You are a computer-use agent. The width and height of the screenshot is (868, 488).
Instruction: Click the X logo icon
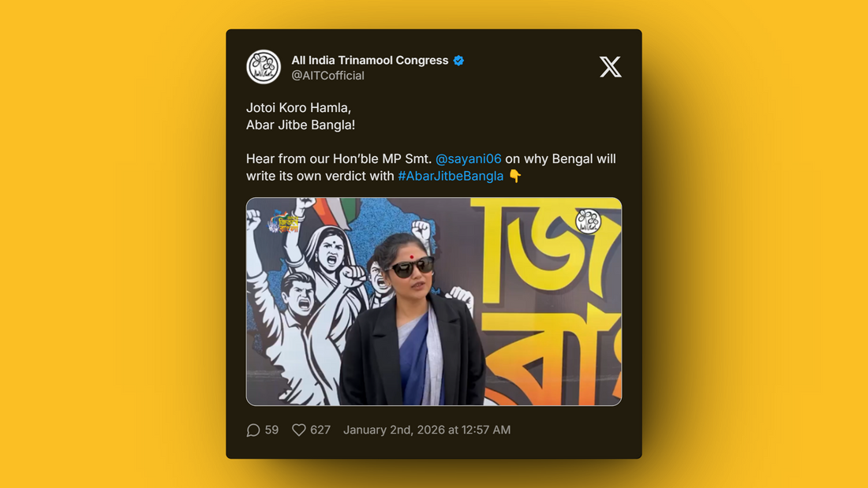tap(610, 67)
